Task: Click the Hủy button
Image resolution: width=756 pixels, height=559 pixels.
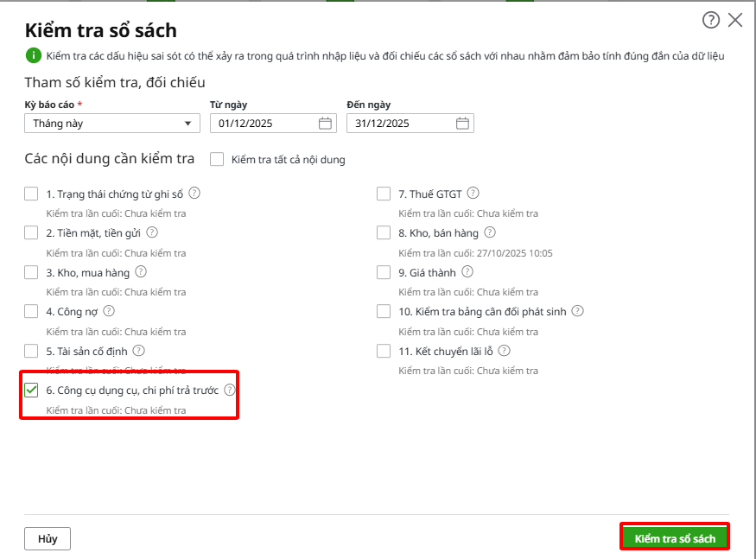Action: click(x=48, y=538)
